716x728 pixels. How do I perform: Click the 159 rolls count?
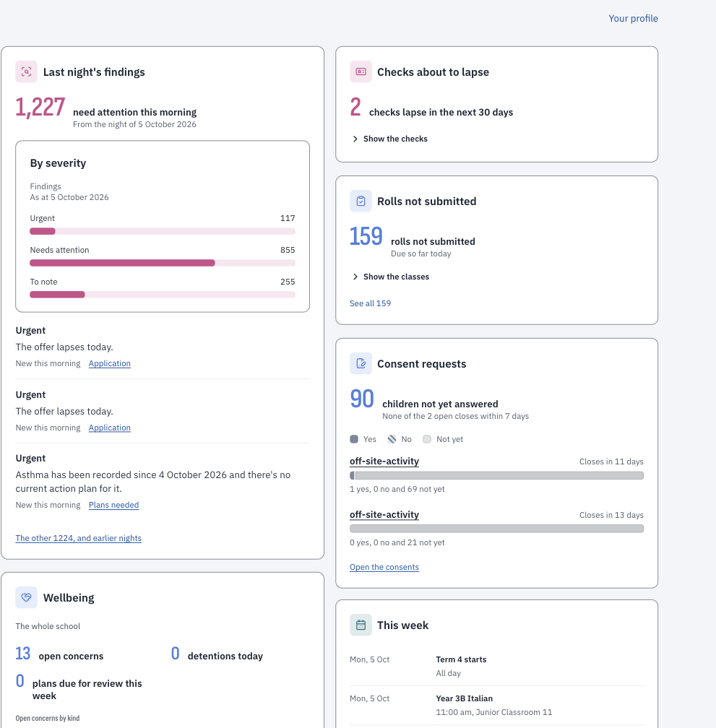tap(366, 236)
